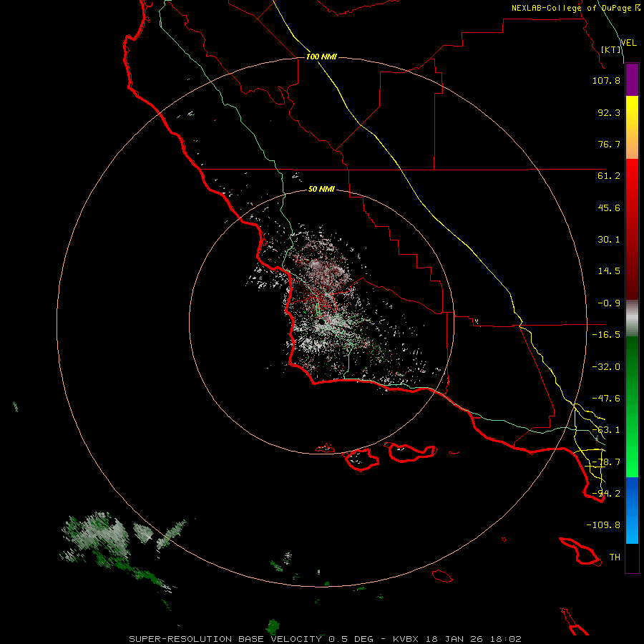This screenshot has height=644, width=644.
Task: Click the 76.7 value on velocity scale
Action: point(609,144)
